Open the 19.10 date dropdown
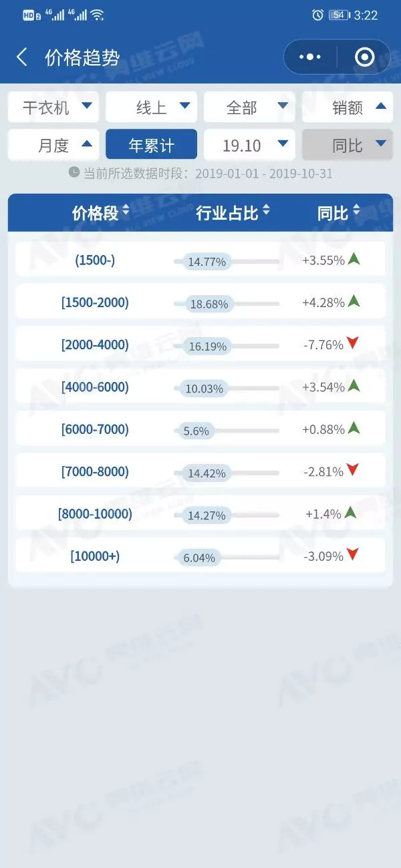Screen dimensions: 401x868 coord(249,145)
